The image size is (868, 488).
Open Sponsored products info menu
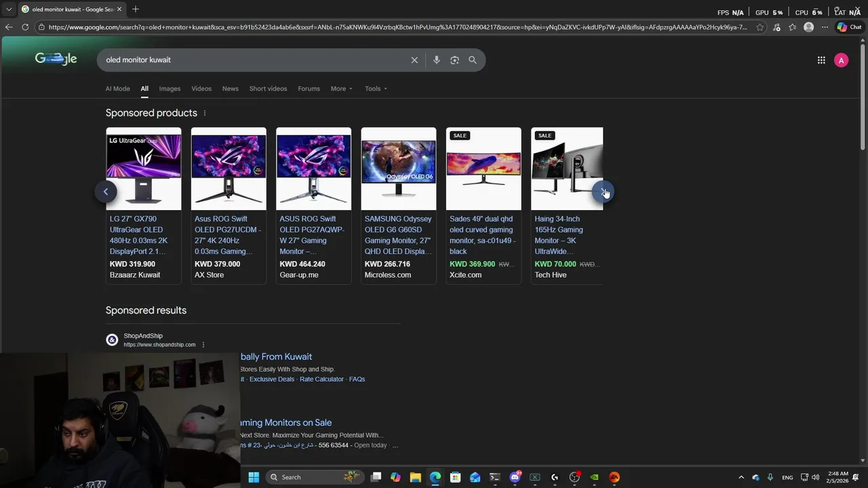pos(204,113)
